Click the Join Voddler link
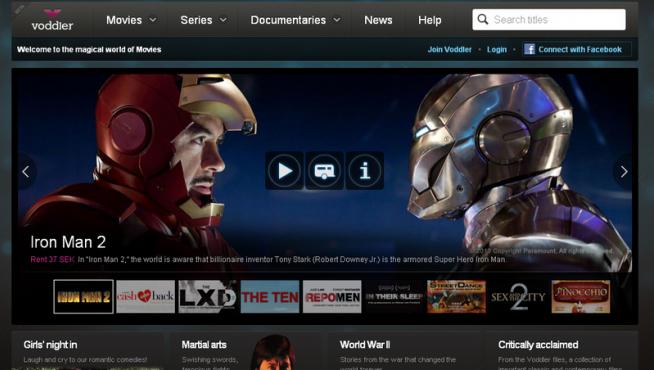 click(449, 49)
